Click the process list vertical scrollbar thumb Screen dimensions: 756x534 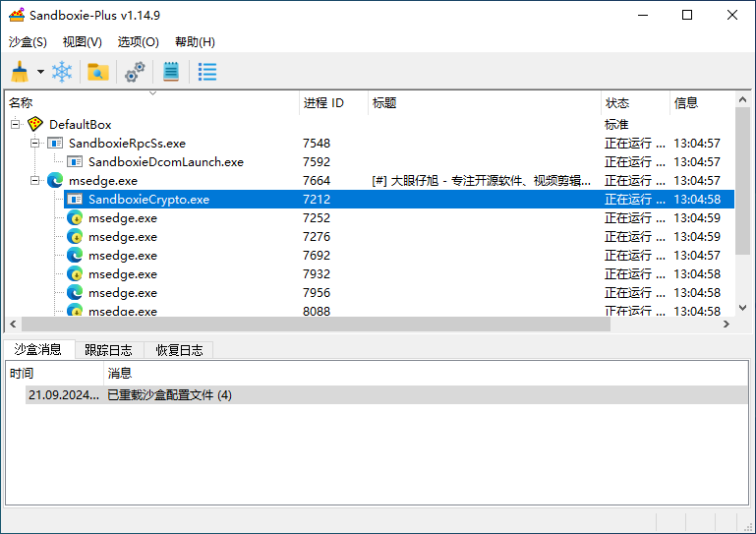742,181
